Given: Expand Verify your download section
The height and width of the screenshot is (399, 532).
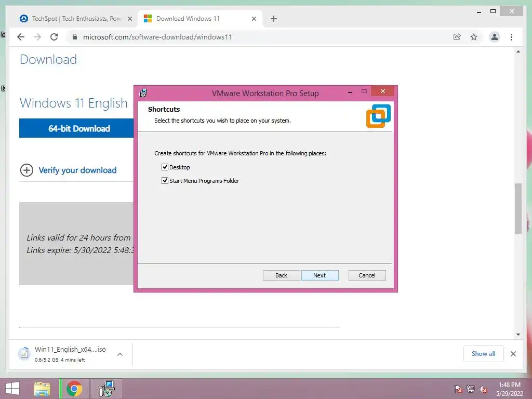Looking at the screenshot, I should [27, 170].
